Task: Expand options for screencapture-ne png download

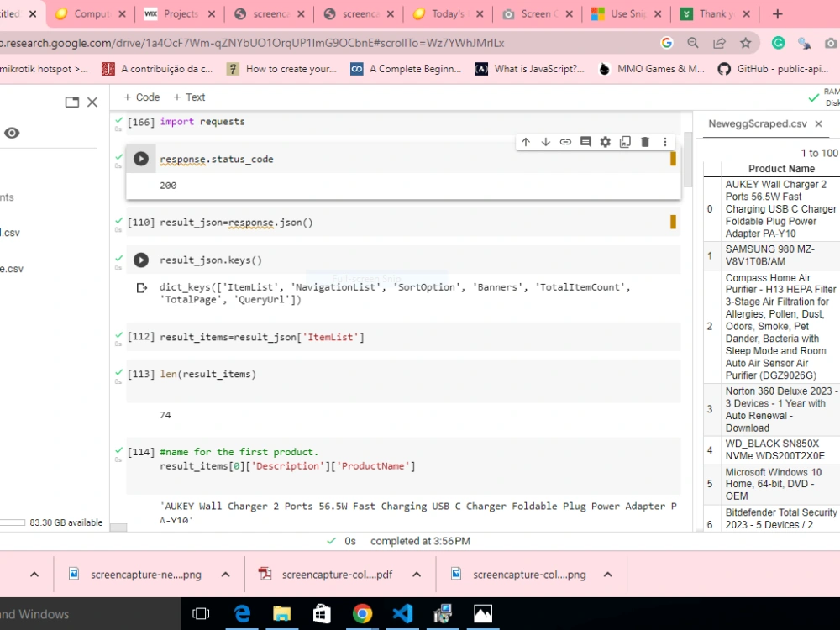Action: pos(225,575)
